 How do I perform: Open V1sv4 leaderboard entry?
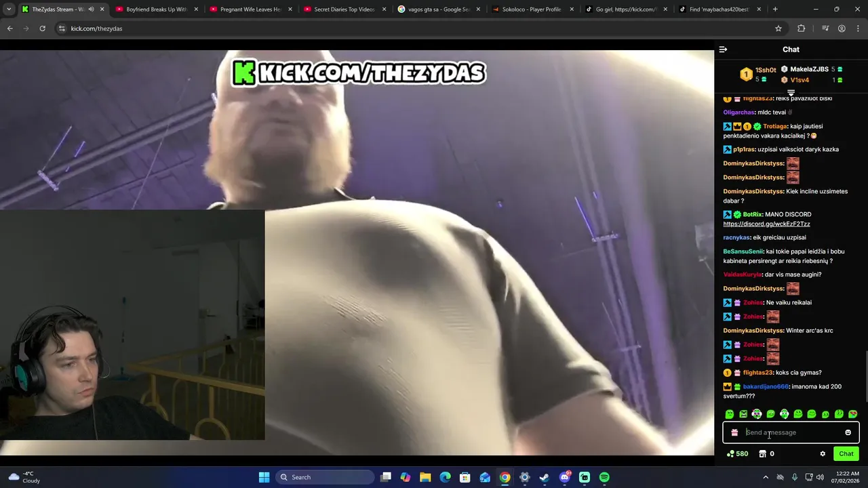coord(812,80)
